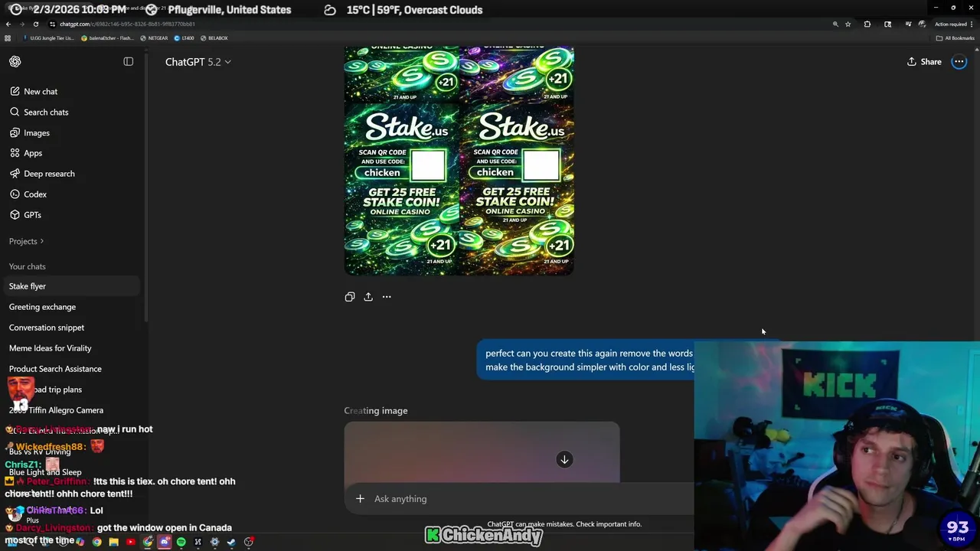Open the Product Search Assistance chat

[55, 369]
